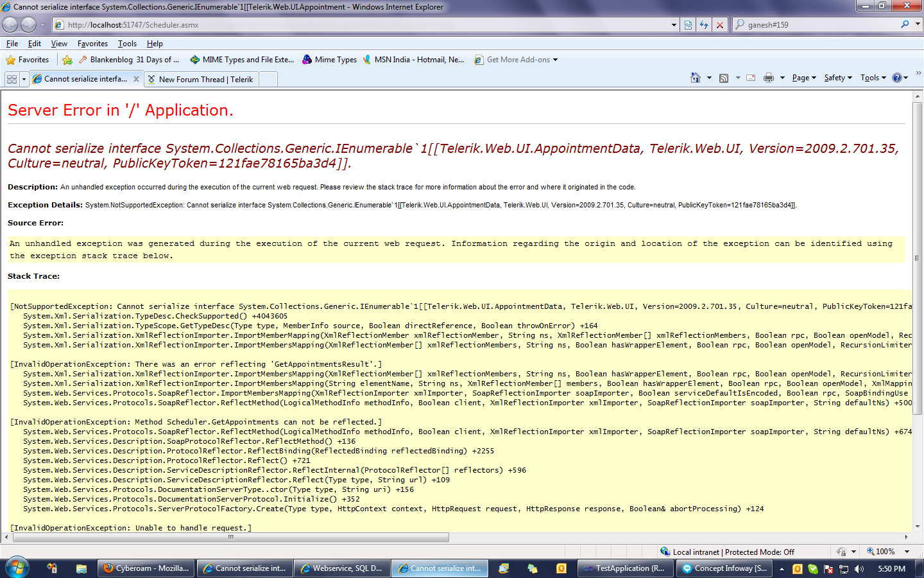Open a new blank tab

pyautogui.click(x=268, y=80)
